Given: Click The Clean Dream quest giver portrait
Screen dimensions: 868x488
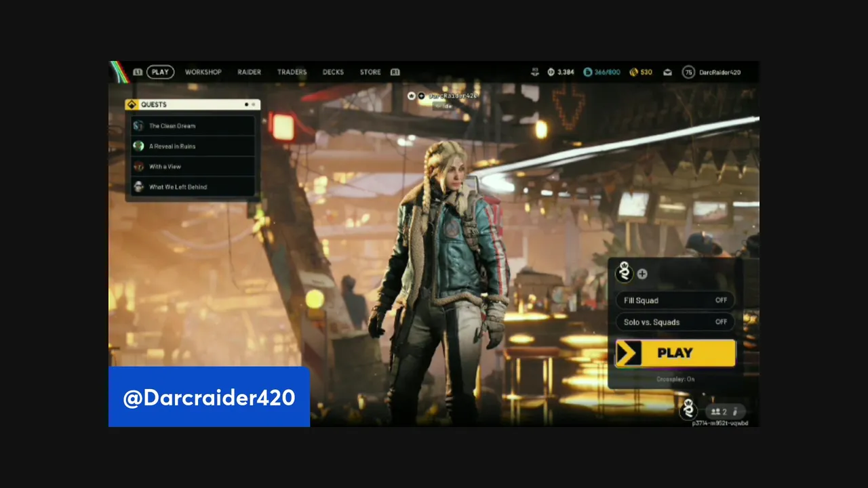Looking at the screenshot, I should pos(138,126).
